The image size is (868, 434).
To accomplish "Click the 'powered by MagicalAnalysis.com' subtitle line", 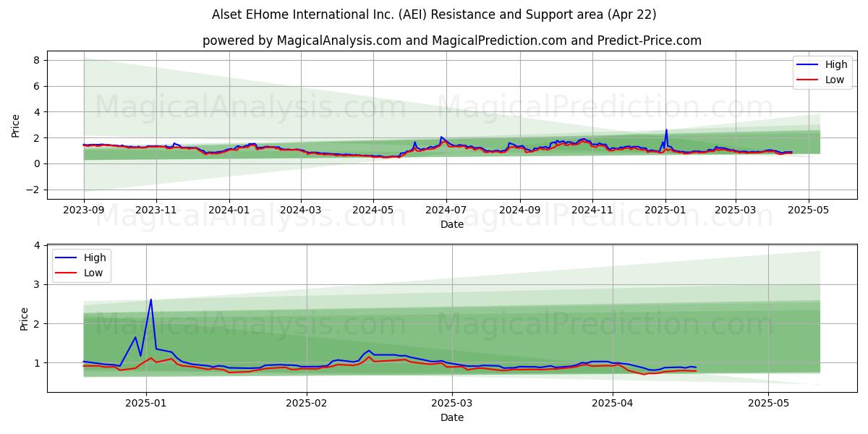I will [452, 41].
